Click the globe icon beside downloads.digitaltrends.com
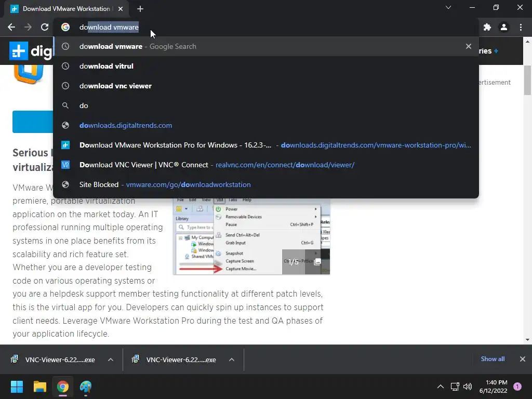 tap(65, 125)
